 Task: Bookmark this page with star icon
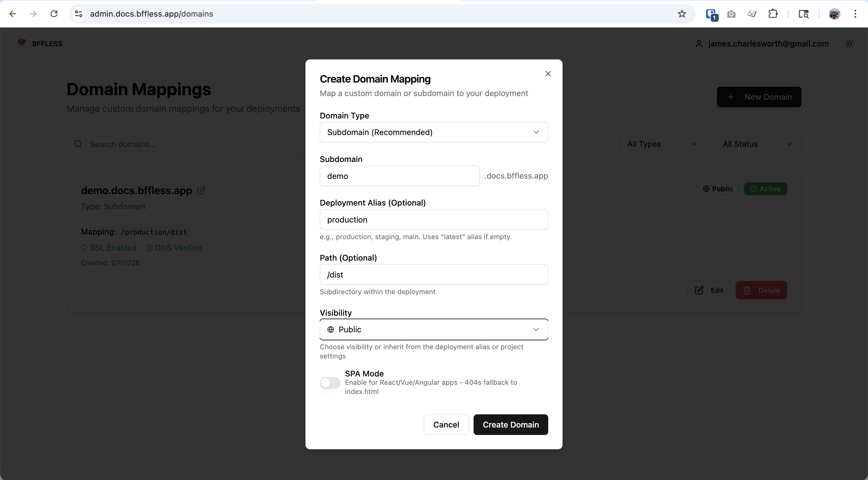[682, 14]
